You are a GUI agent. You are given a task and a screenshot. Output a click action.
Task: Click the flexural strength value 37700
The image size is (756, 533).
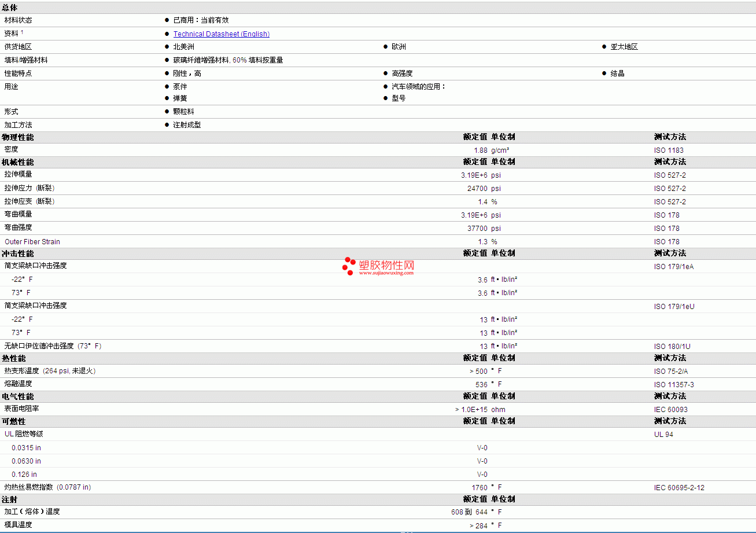pyautogui.click(x=478, y=229)
